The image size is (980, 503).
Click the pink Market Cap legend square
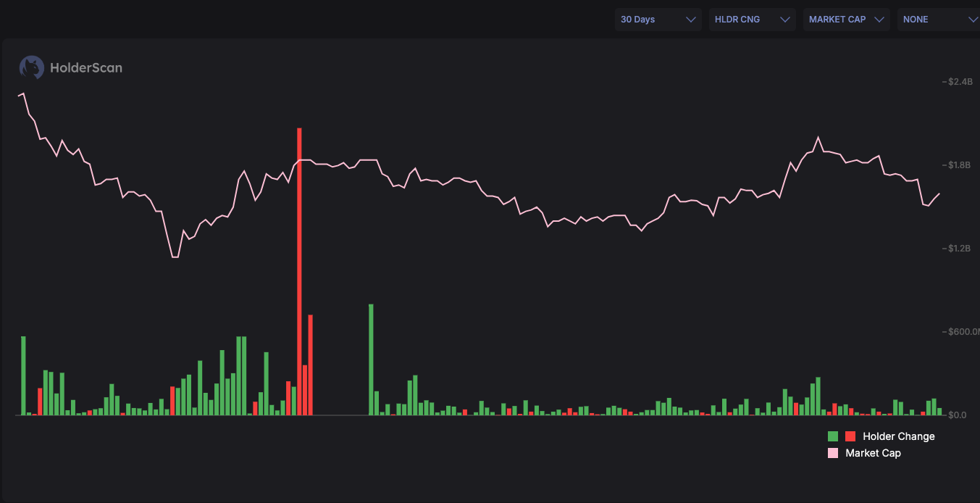[x=832, y=453]
